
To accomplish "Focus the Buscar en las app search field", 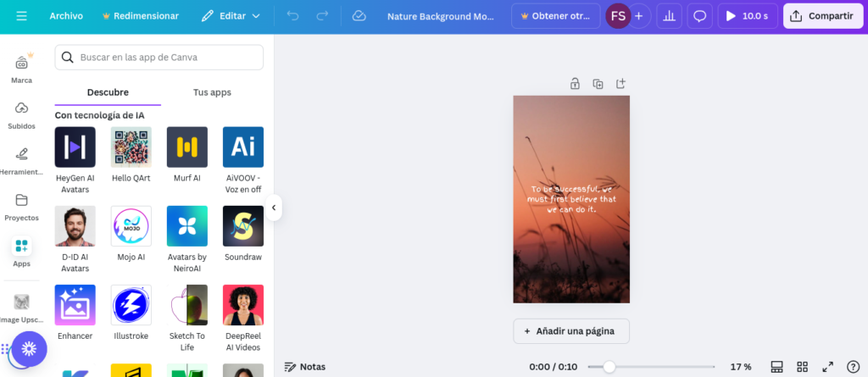I will pos(159,57).
